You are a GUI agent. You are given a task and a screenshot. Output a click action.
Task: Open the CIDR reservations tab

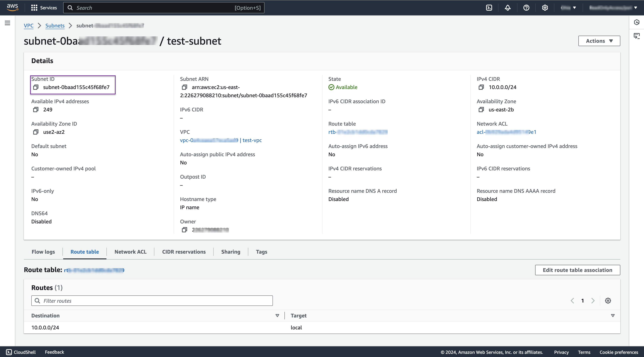point(184,252)
